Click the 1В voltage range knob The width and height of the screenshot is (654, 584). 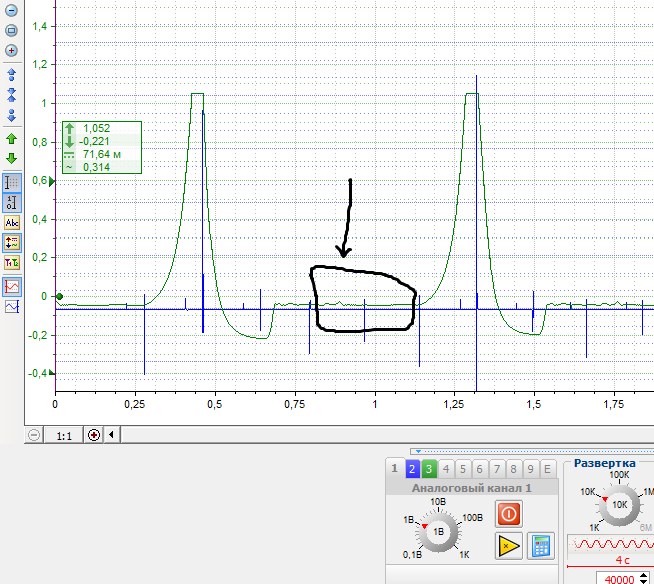438,532
